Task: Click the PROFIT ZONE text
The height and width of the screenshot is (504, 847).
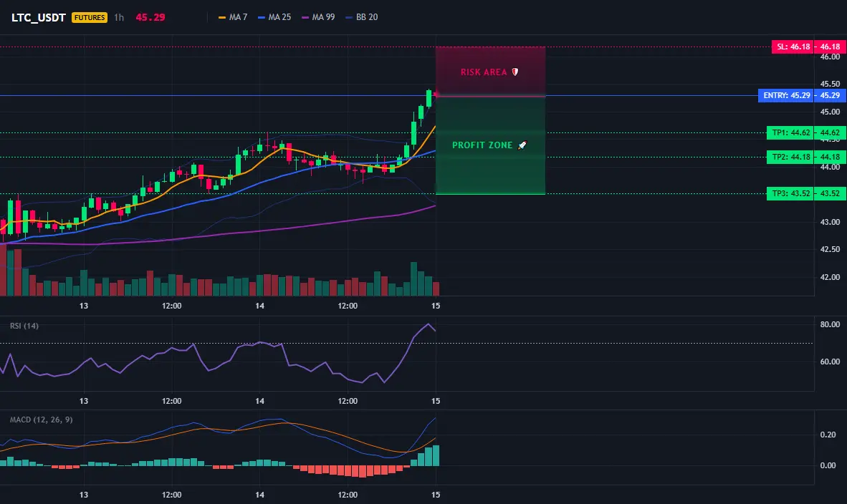Action: pyautogui.click(x=482, y=145)
